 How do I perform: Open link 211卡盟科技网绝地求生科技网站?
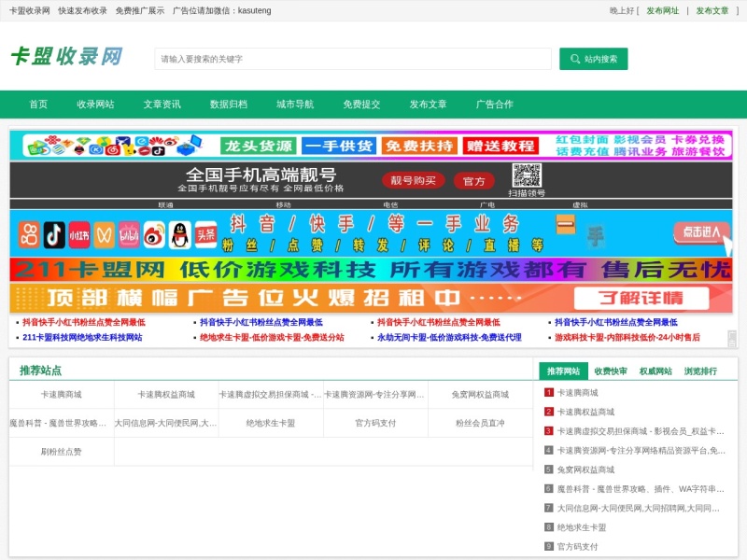coord(82,337)
